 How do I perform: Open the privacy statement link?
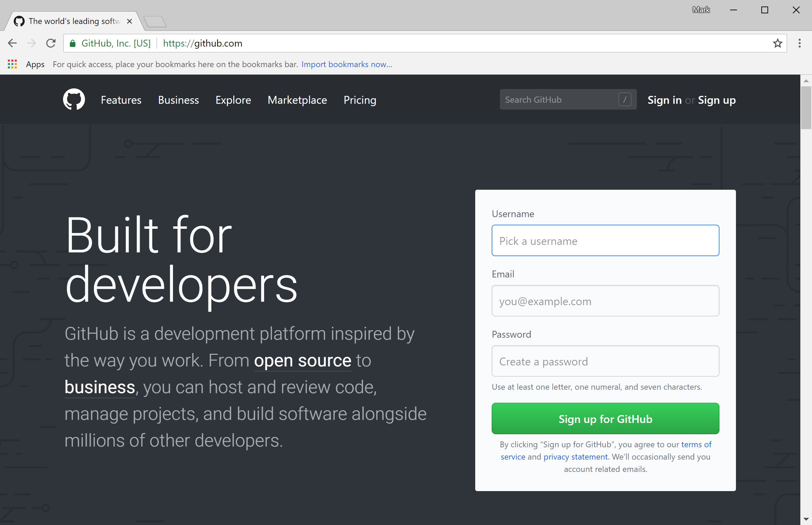click(x=575, y=457)
